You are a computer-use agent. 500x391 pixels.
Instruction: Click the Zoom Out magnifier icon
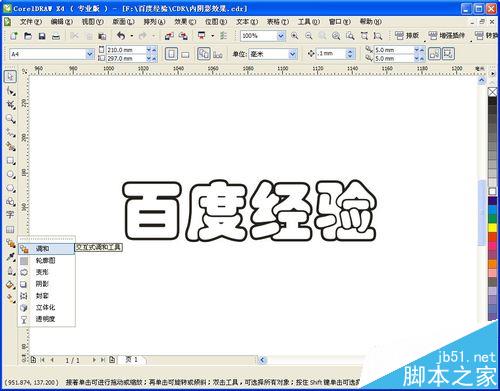point(309,36)
